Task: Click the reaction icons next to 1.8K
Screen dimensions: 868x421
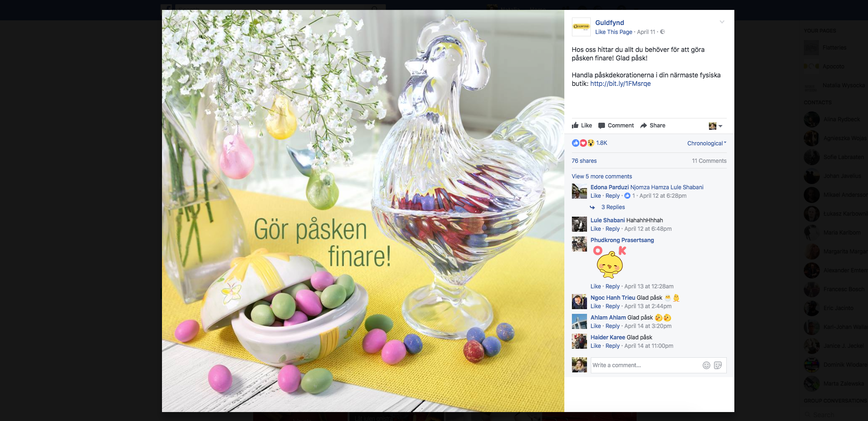Action: click(583, 143)
